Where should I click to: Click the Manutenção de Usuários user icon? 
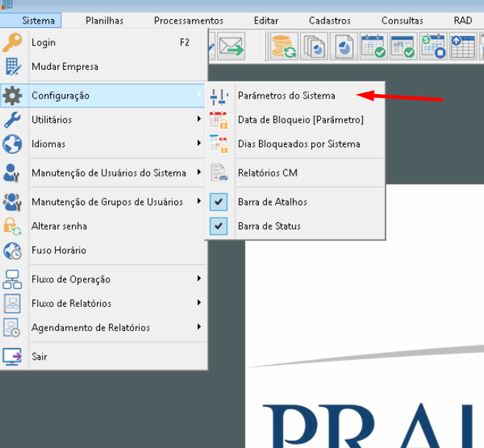(x=12, y=173)
